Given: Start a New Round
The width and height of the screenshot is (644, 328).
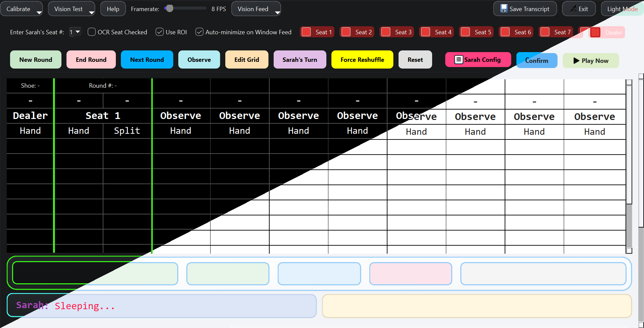Looking at the screenshot, I should (x=35, y=59).
